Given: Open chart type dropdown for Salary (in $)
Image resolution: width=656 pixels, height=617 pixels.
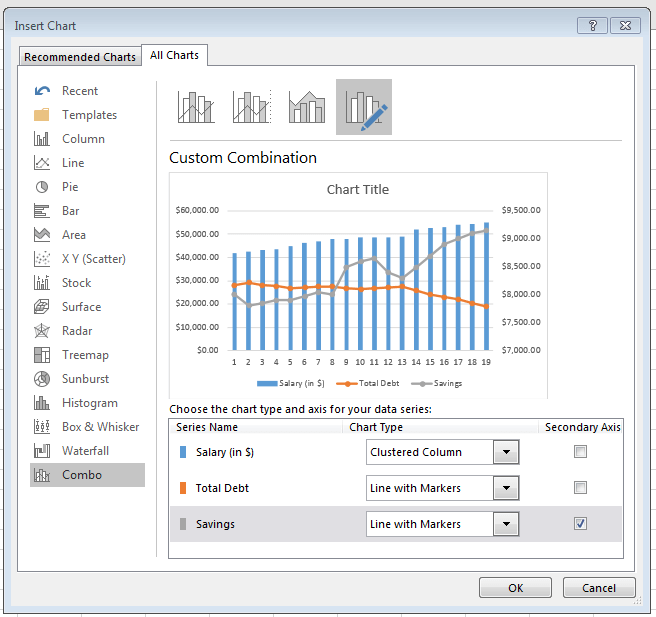Looking at the screenshot, I should [506, 452].
